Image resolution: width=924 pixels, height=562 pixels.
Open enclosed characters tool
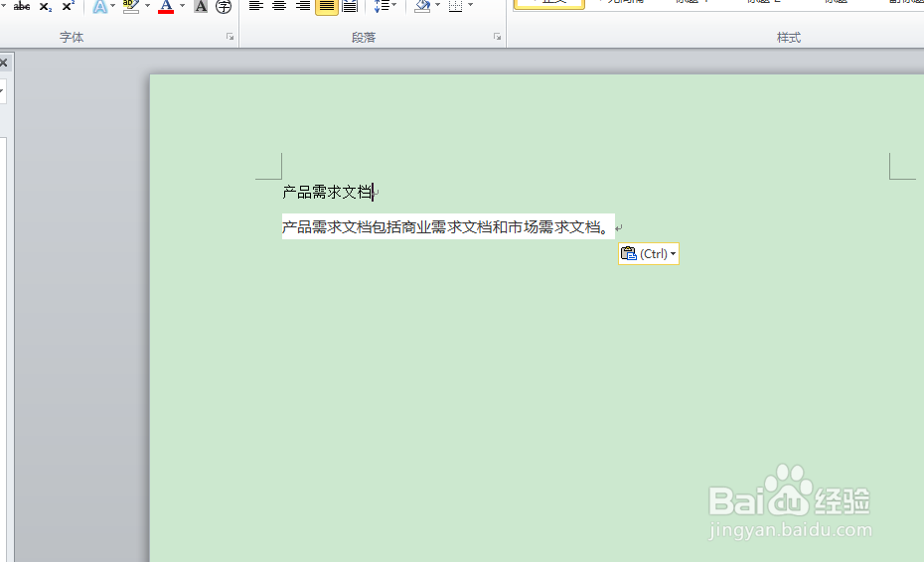click(224, 6)
